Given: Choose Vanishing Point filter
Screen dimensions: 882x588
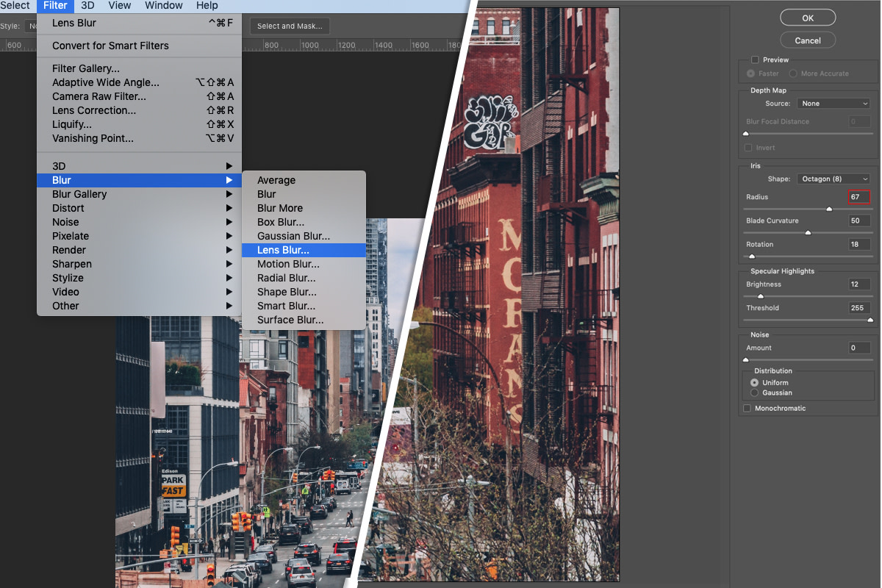Looking at the screenshot, I should (x=139, y=138).
